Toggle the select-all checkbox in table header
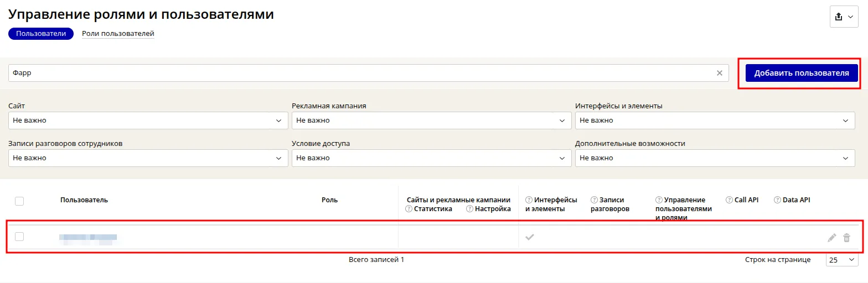This screenshot has width=868, height=283. click(x=19, y=201)
